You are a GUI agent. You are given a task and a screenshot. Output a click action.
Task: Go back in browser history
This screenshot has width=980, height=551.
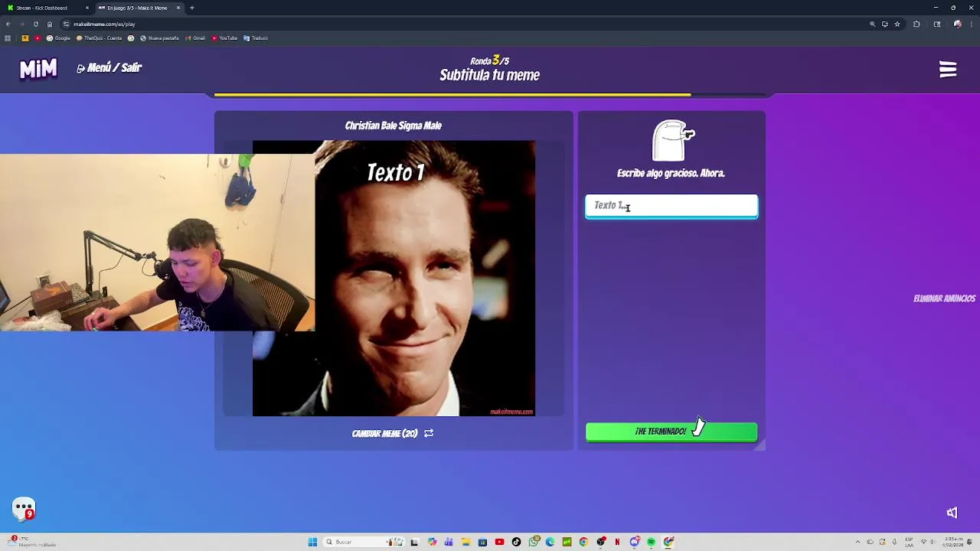pyautogui.click(x=8, y=24)
